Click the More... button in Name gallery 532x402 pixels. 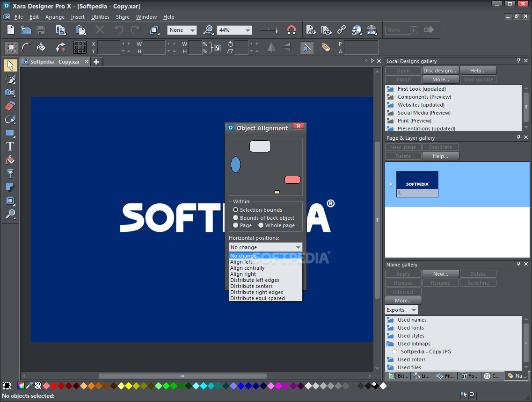403,300
